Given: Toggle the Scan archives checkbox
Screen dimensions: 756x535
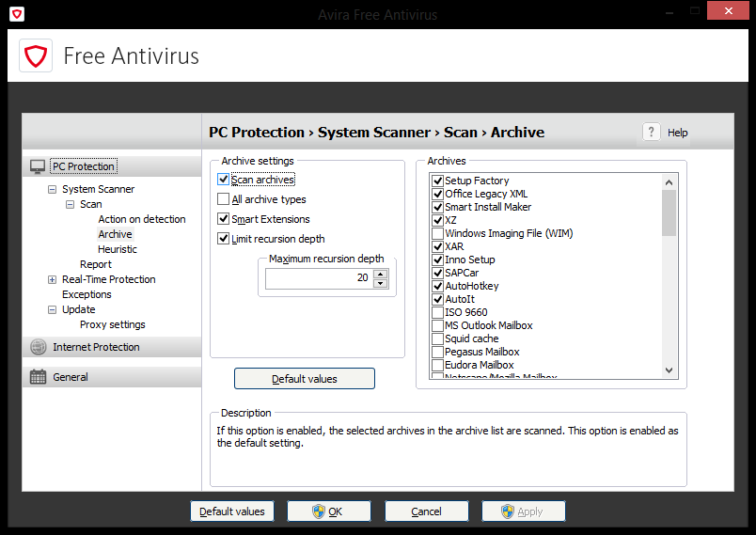Looking at the screenshot, I should tap(223, 180).
